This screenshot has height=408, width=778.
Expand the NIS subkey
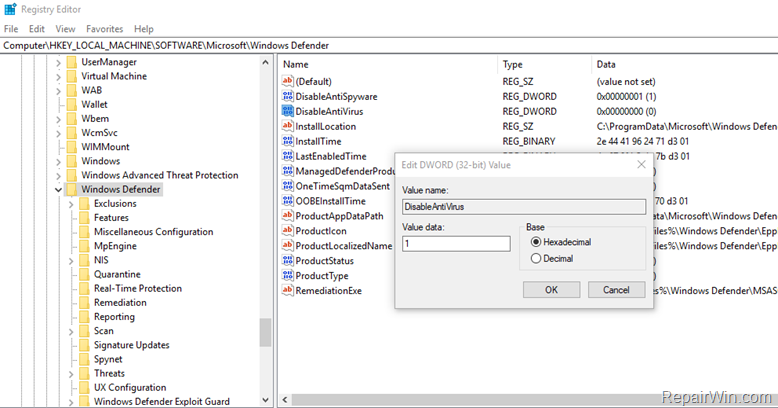[71, 261]
